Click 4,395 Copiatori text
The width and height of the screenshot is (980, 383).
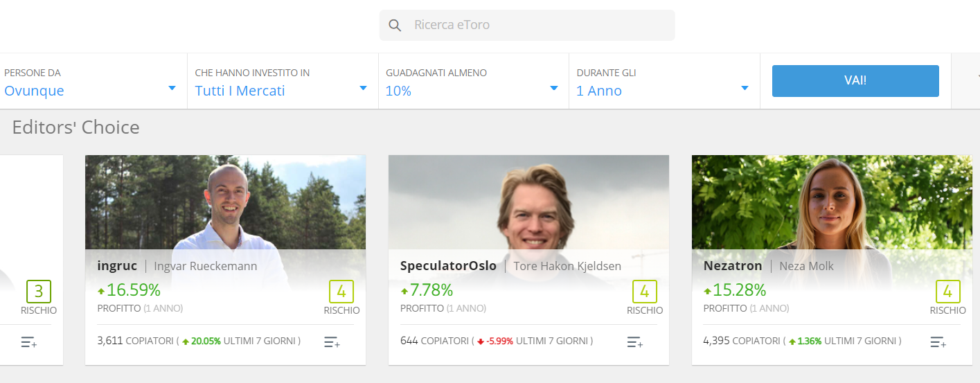point(742,341)
